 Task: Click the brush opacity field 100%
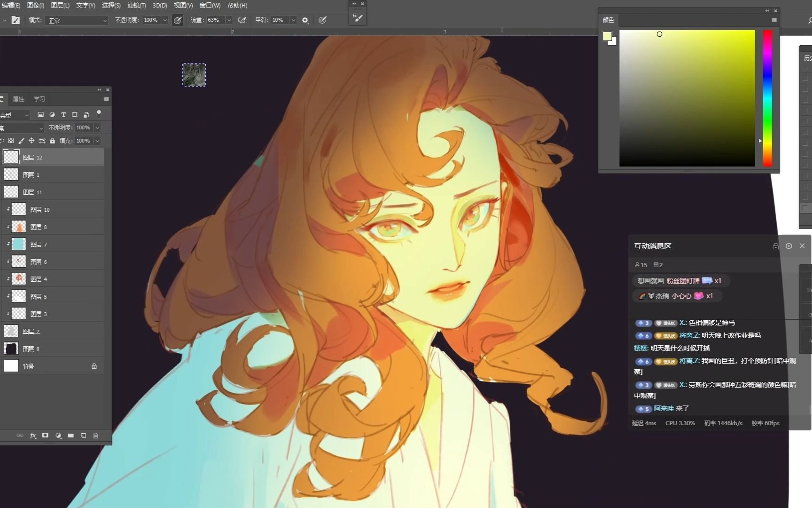pyautogui.click(x=151, y=20)
